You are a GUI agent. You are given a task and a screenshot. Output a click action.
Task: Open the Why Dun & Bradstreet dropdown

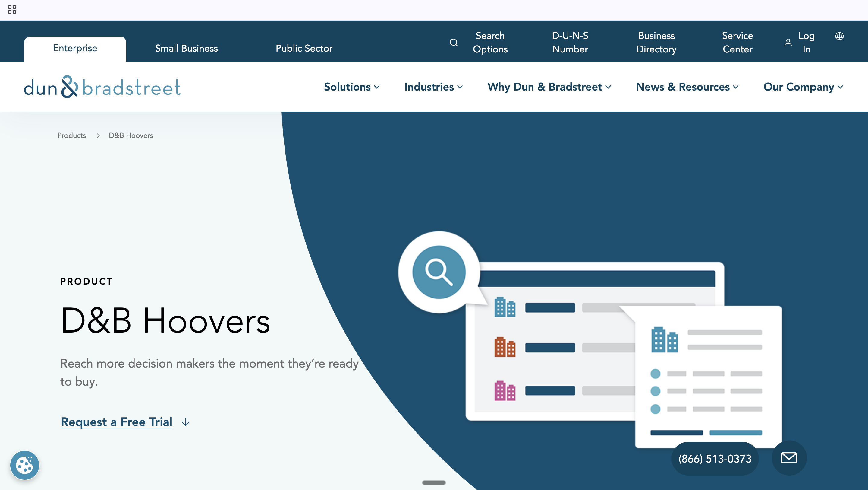tap(549, 87)
